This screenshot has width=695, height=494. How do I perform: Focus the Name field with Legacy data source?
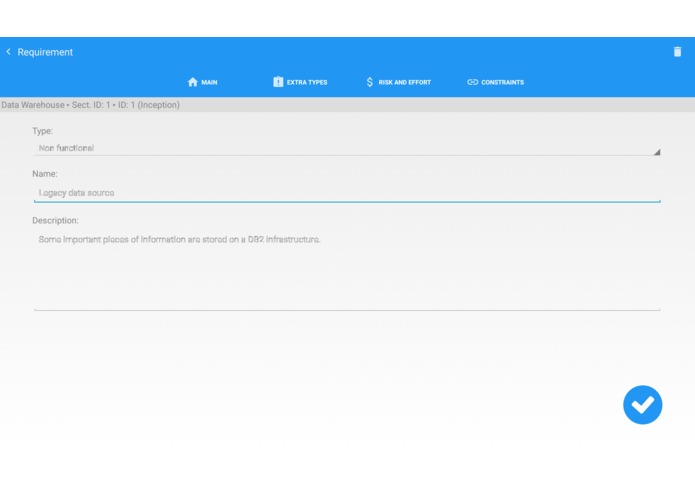point(347,193)
